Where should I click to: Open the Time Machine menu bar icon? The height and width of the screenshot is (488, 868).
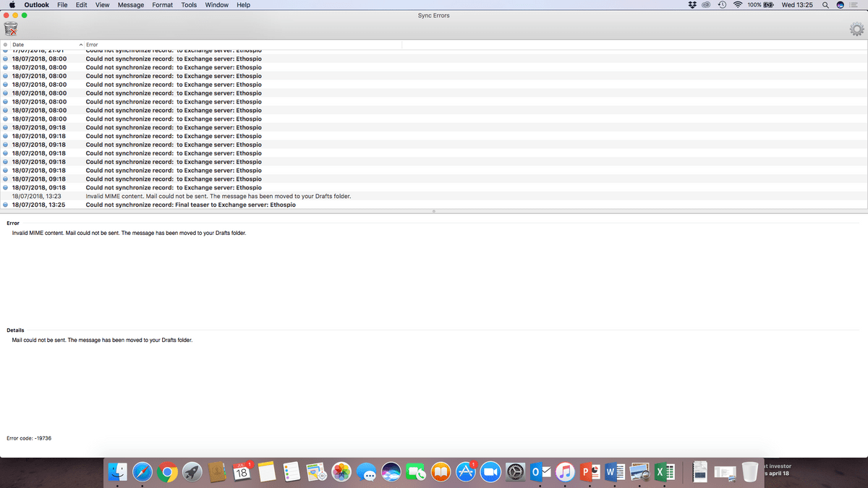(x=721, y=4)
